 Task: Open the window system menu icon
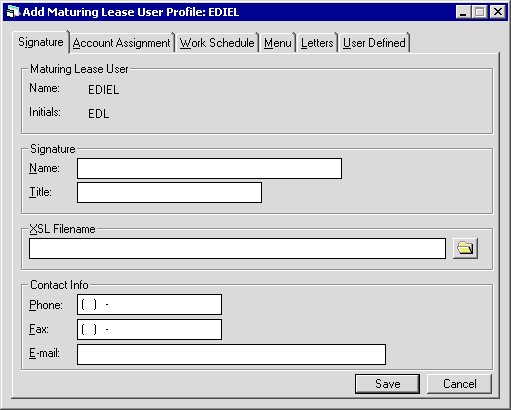pos(13,12)
